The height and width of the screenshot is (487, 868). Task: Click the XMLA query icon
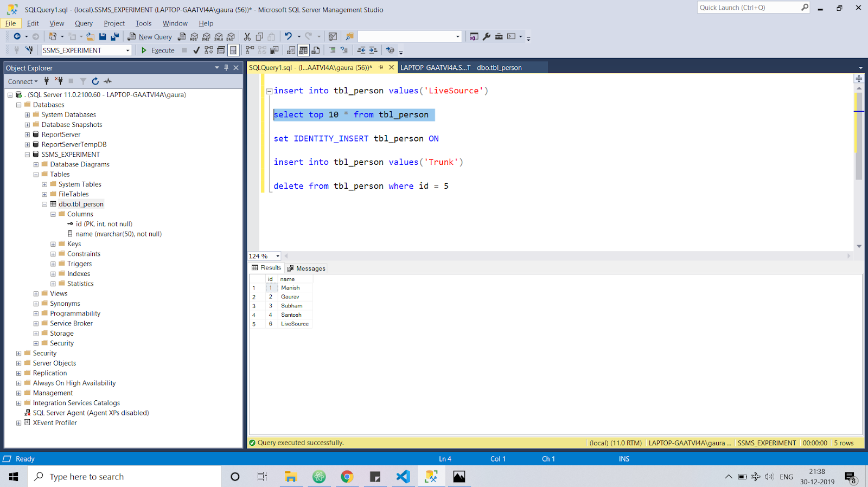coord(219,37)
